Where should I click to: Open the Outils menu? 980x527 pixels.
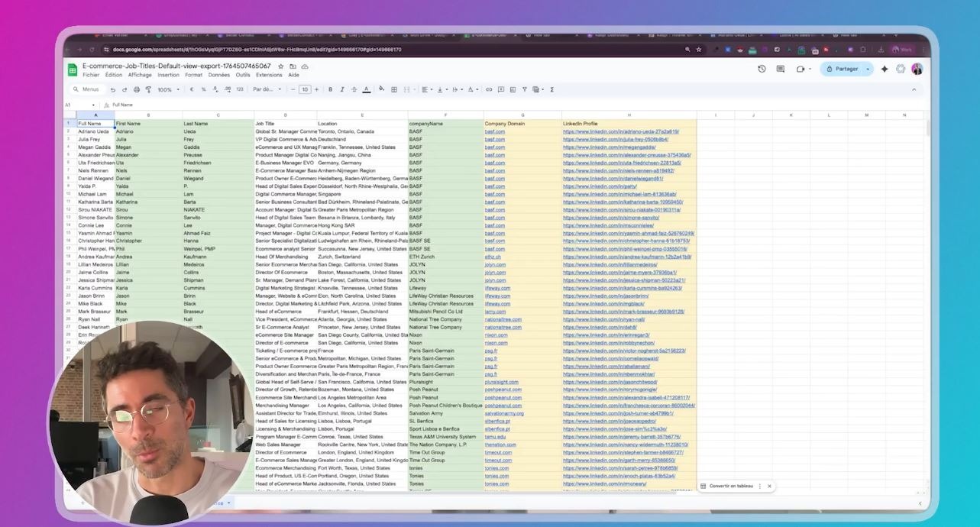[243, 75]
